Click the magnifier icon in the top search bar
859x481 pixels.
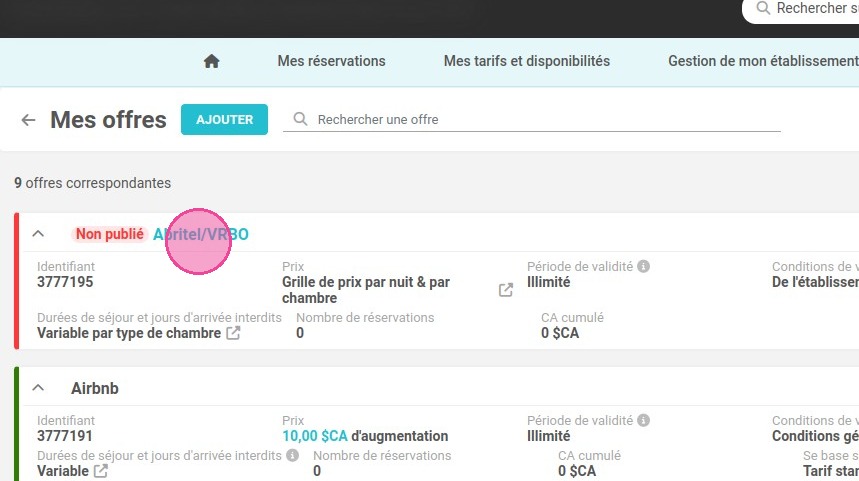pos(763,8)
